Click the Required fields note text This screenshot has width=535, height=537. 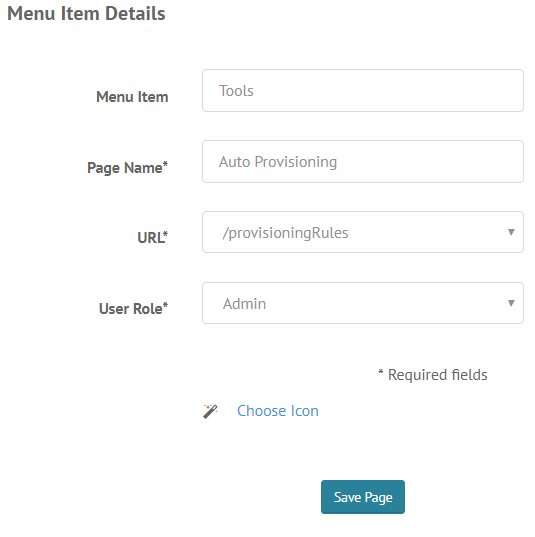pos(437,375)
